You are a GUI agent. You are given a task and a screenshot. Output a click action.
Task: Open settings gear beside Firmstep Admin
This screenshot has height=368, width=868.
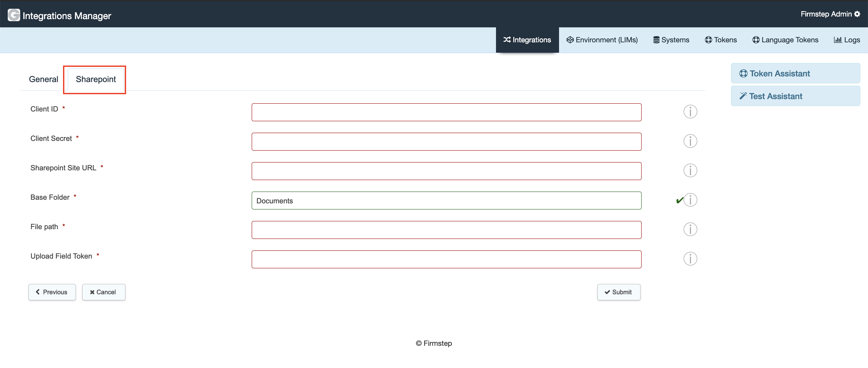click(x=858, y=14)
